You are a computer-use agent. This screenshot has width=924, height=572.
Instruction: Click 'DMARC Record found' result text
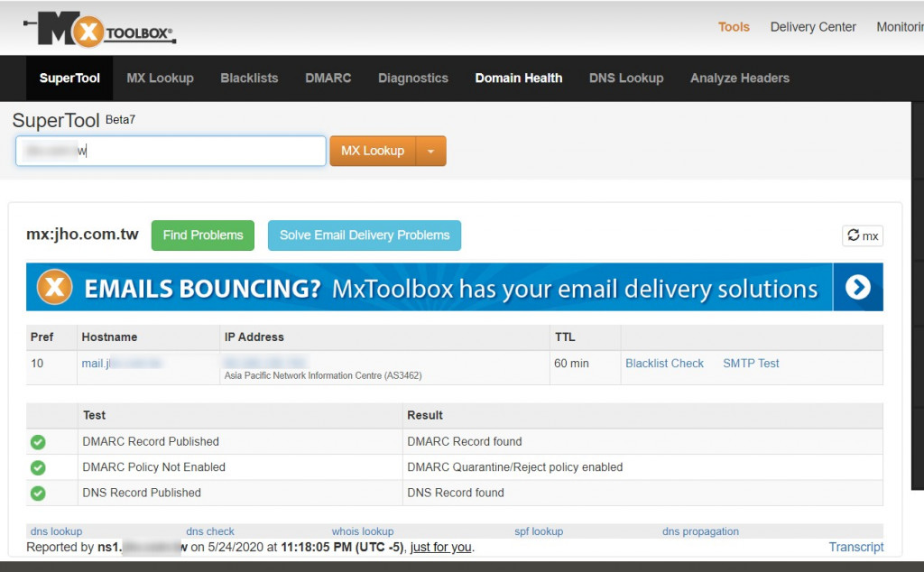[465, 442]
